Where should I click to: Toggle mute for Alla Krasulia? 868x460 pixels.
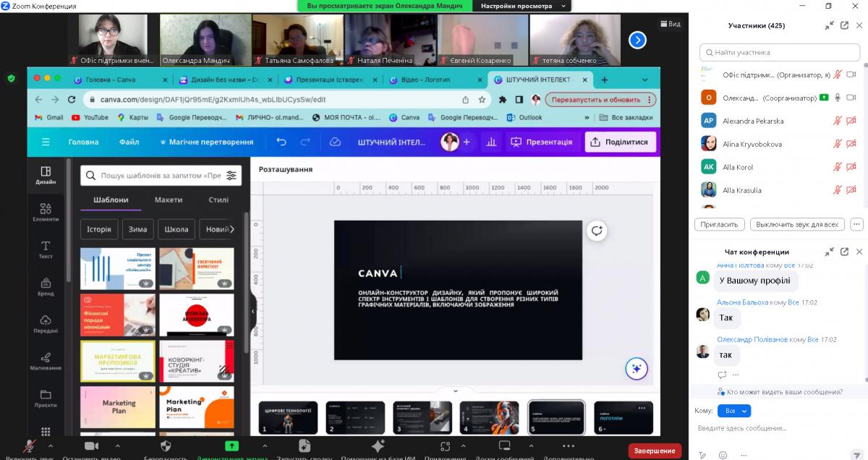click(838, 190)
